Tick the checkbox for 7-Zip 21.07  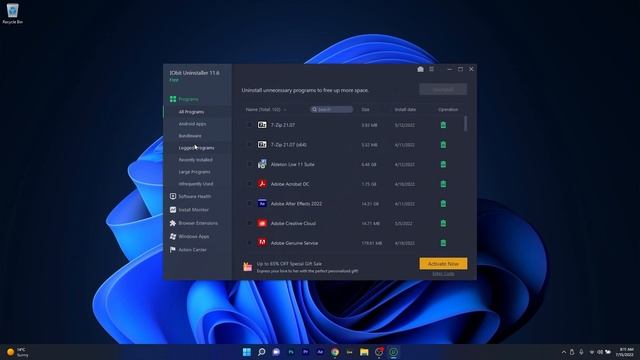click(249, 125)
